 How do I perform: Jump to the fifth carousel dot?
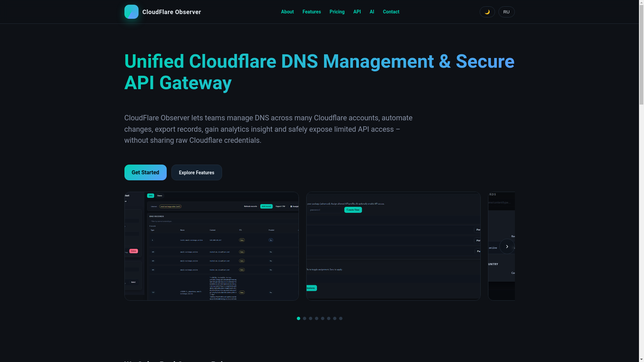point(323,318)
